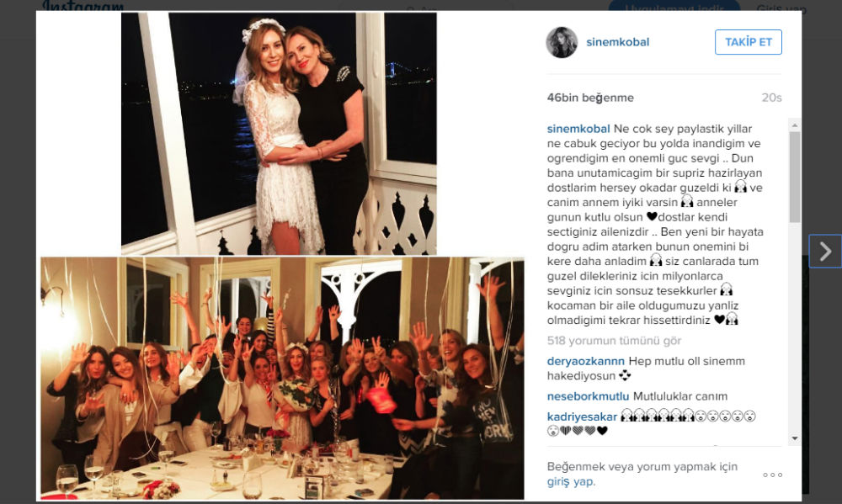Click the scrollbar up arrow in comments

coord(795,125)
